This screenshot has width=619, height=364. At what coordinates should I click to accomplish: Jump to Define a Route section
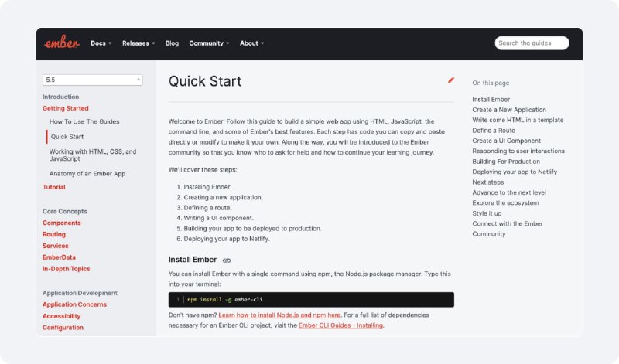click(494, 131)
